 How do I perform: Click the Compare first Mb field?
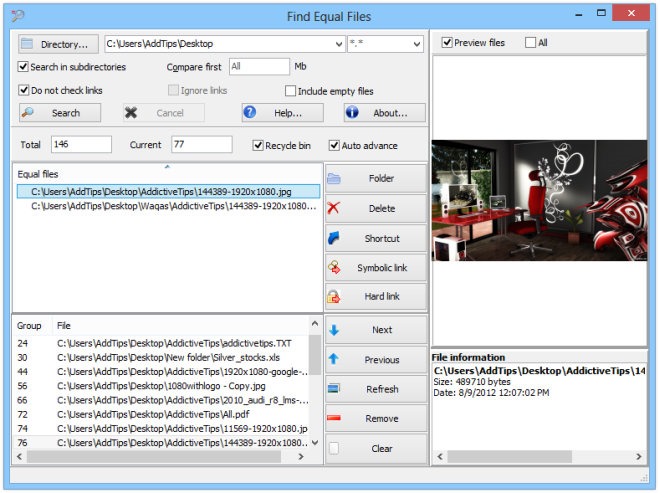(x=259, y=67)
